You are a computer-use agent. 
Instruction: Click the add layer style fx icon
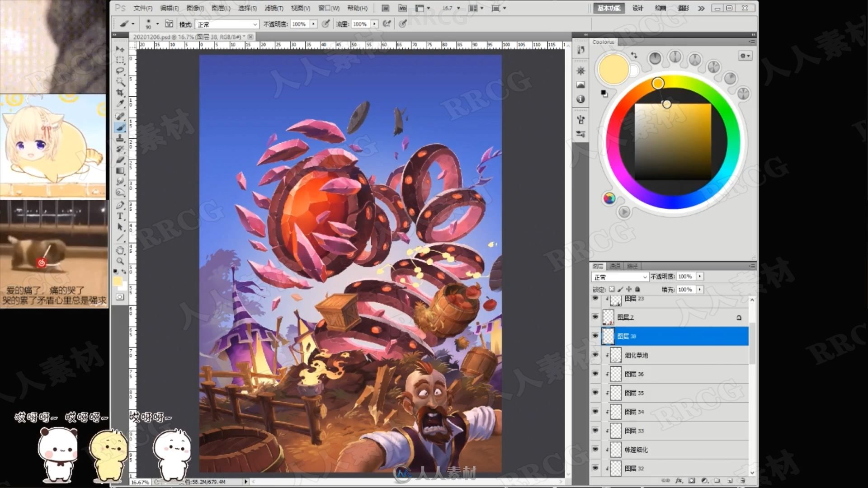coord(679,481)
